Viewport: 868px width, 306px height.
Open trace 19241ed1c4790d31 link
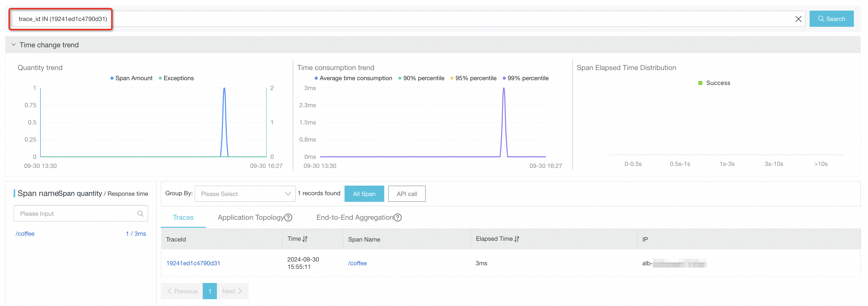[193, 263]
